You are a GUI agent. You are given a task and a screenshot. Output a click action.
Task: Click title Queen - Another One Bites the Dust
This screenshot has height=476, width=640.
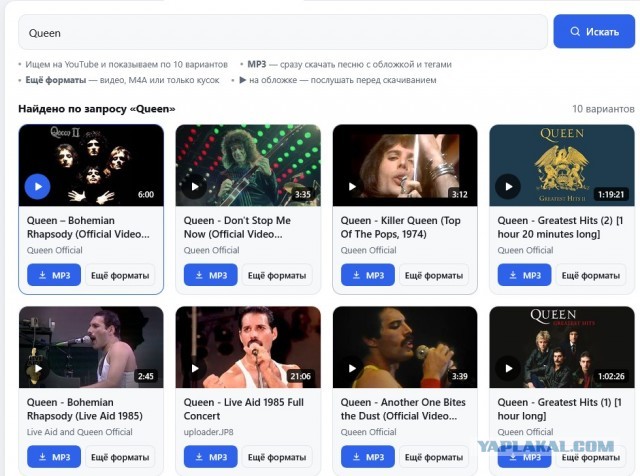point(403,409)
